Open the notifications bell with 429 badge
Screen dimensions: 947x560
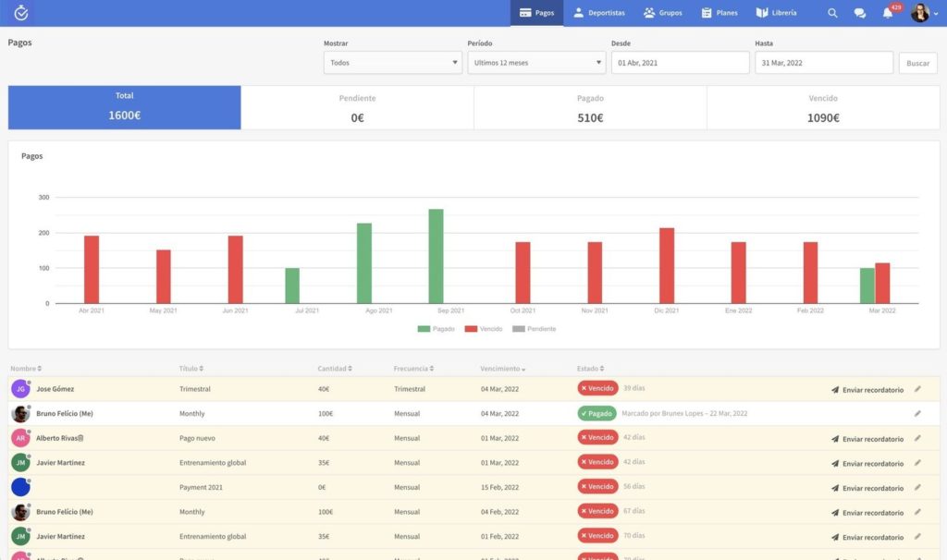(x=888, y=13)
